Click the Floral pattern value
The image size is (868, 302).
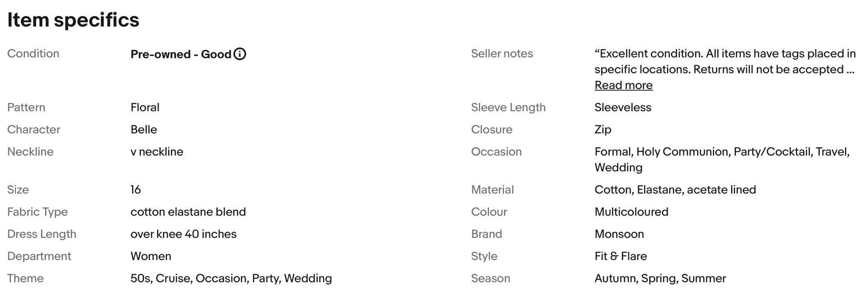coord(145,108)
